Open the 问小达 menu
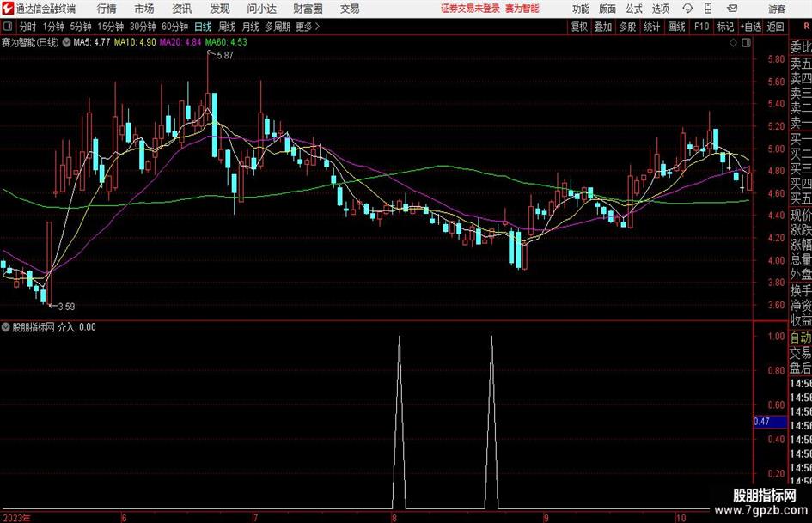The image size is (812, 523). tap(261, 9)
